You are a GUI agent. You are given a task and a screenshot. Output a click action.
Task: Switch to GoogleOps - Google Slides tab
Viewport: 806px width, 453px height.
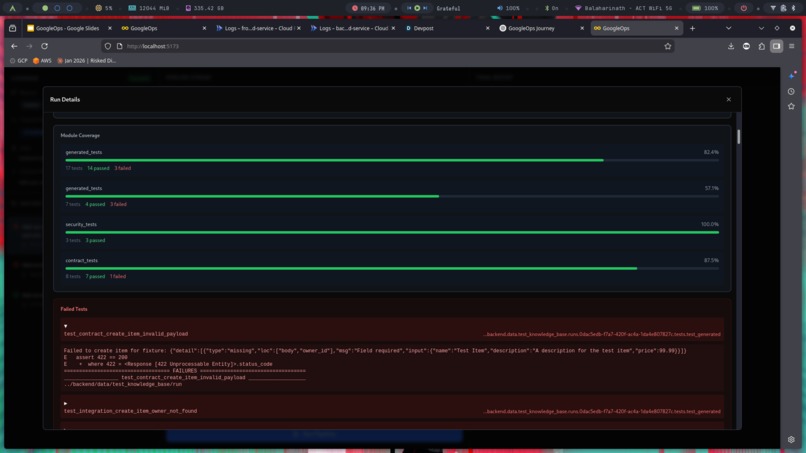pos(69,28)
